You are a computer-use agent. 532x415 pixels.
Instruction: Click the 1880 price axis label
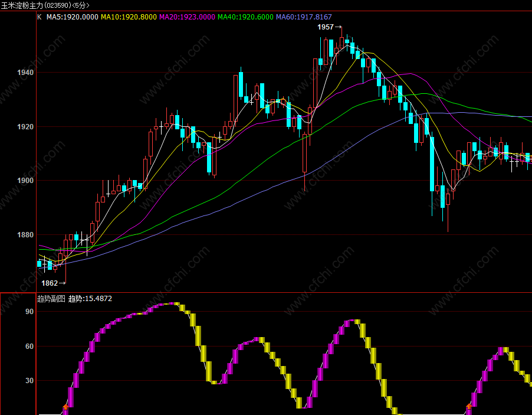(x=25, y=235)
